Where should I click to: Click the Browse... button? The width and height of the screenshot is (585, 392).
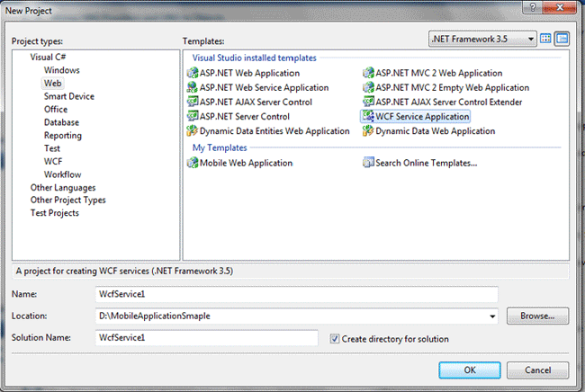pyautogui.click(x=537, y=316)
